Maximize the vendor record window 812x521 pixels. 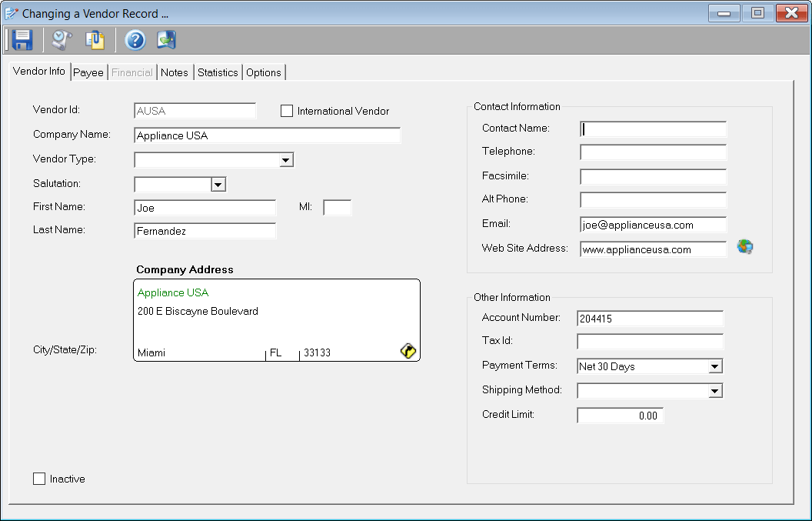pos(757,13)
